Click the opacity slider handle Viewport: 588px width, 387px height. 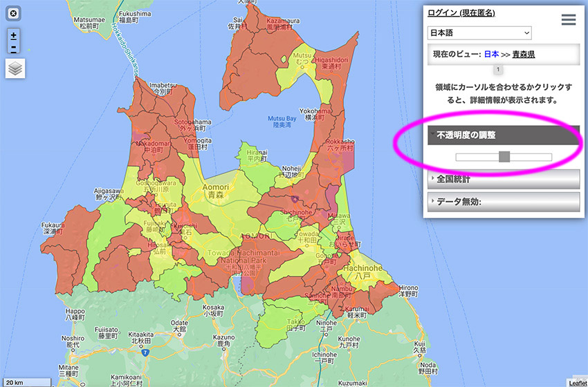click(x=504, y=157)
